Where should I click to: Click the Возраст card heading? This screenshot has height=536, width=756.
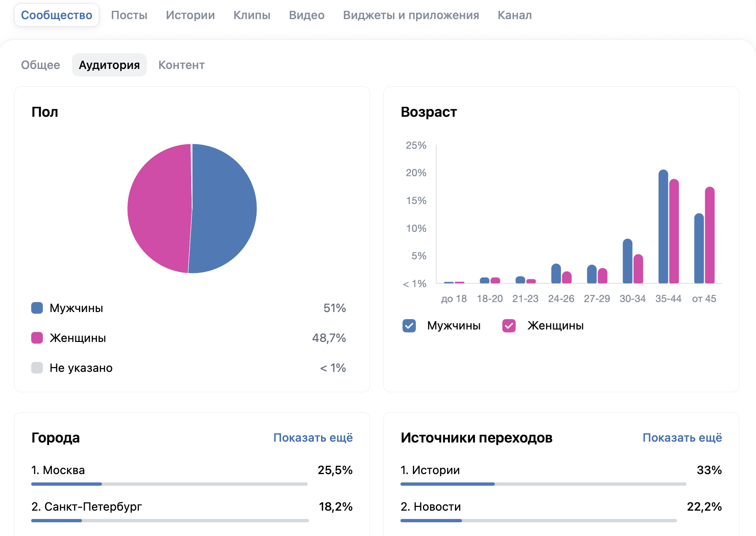428,112
